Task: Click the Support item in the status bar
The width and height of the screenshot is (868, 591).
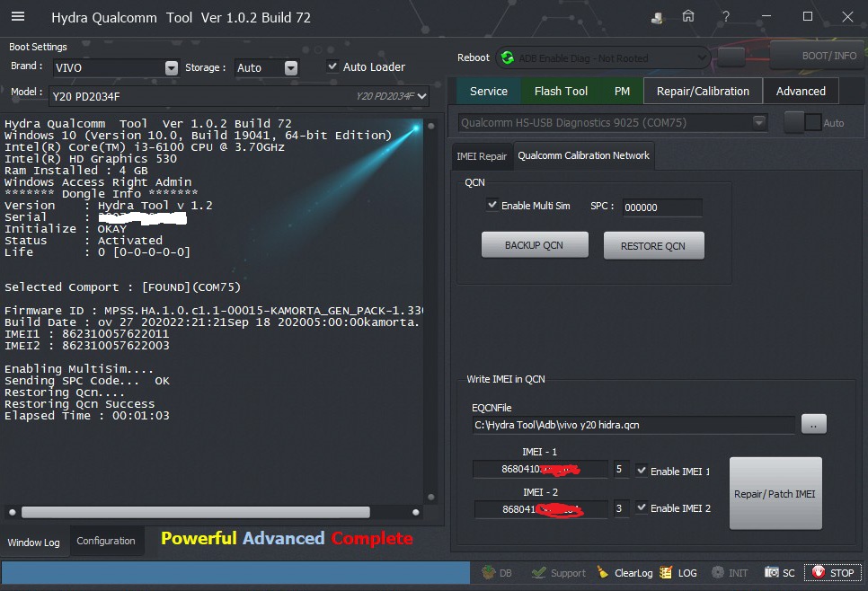Action: (x=559, y=573)
